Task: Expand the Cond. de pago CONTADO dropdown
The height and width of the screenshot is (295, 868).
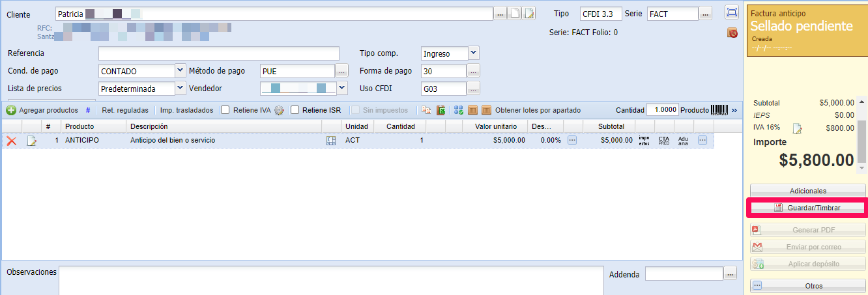Action: click(181, 70)
